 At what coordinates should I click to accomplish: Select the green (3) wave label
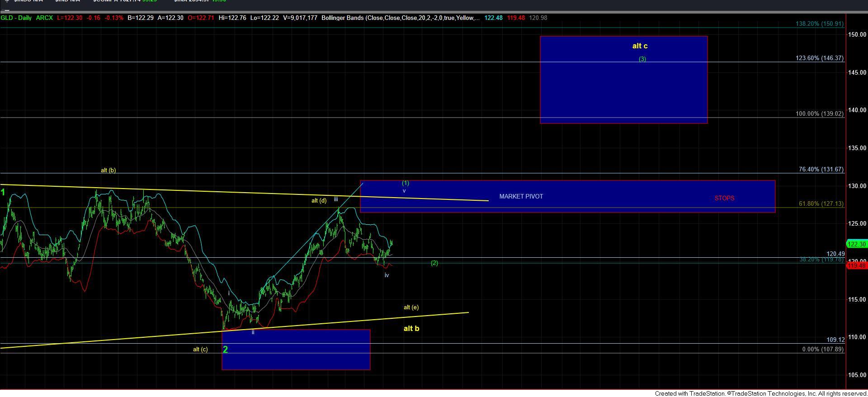point(642,59)
